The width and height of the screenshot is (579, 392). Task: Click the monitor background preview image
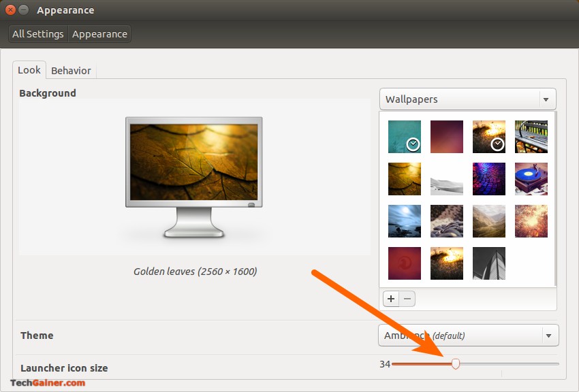point(194,177)
